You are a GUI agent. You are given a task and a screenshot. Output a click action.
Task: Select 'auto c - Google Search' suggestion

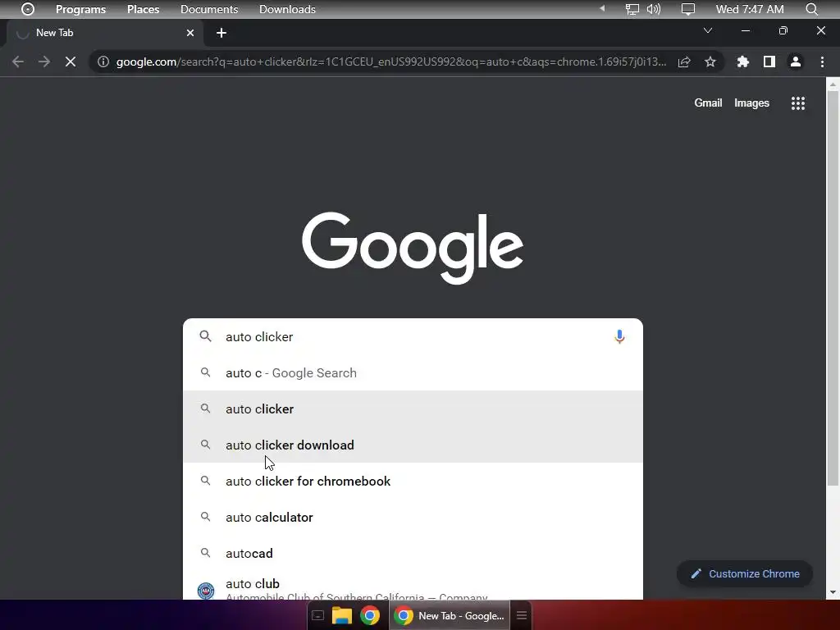(x=413, y=373)
